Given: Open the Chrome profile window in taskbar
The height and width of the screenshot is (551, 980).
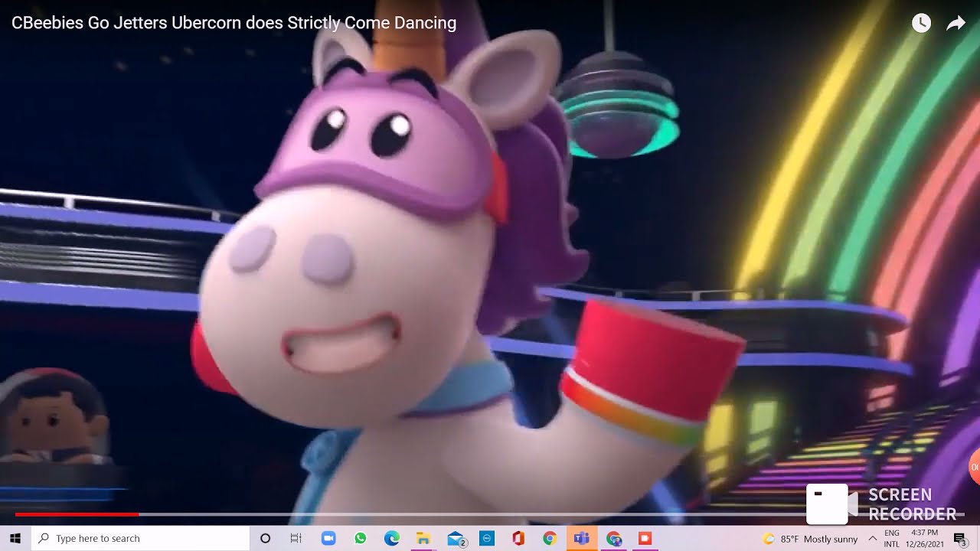Looking at the screenshot, I should coord(613,539).
